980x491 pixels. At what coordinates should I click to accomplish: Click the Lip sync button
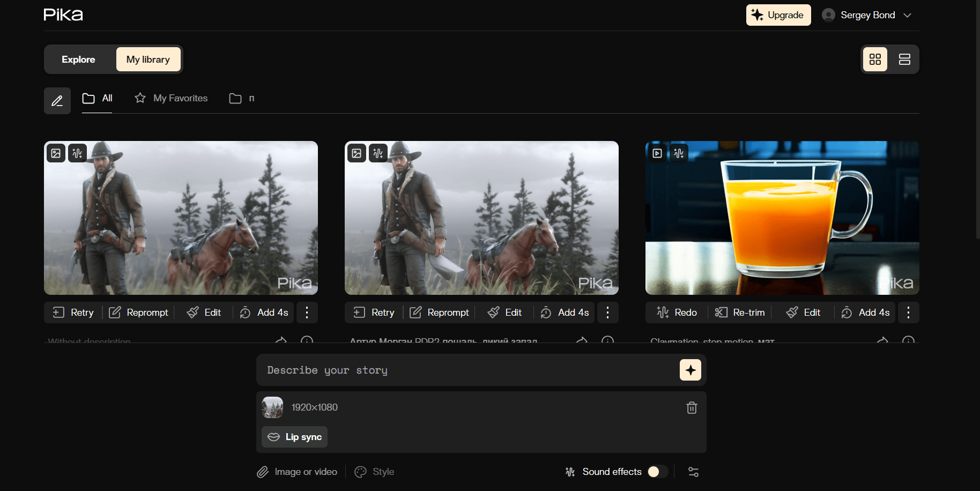click(x=294, y=437)
